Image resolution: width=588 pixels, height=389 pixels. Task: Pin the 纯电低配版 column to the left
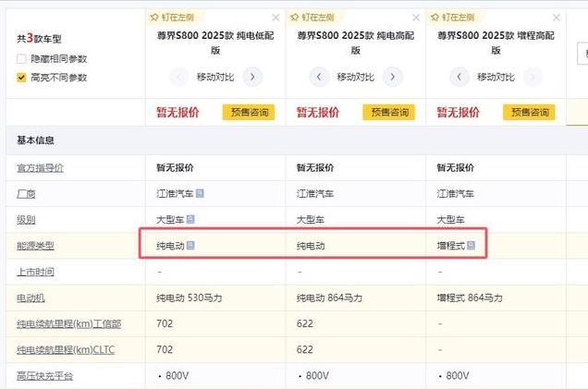click(172, 18)
